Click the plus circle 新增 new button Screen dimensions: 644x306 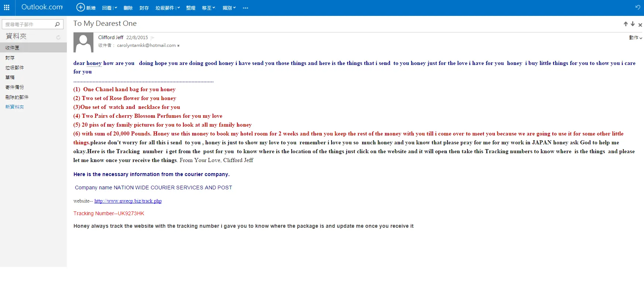point(86,7)
